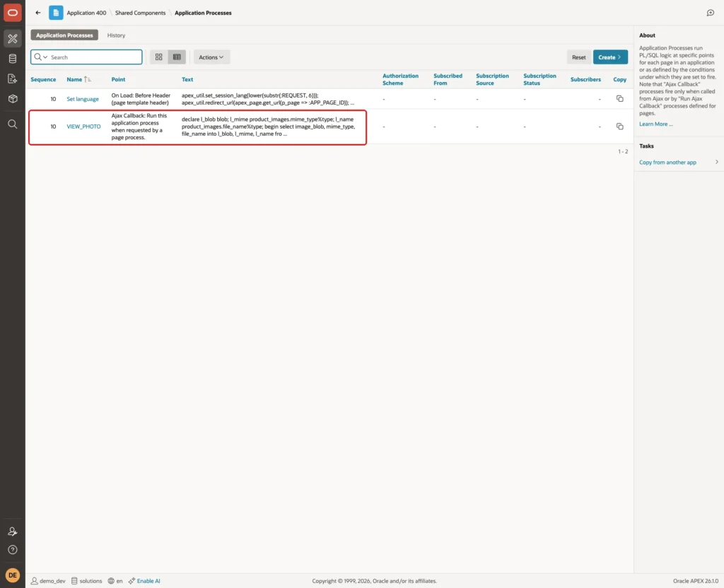Screen dimensions: 724x588
Task: Sort by Name column header
Action: click(x=74, y=79)
